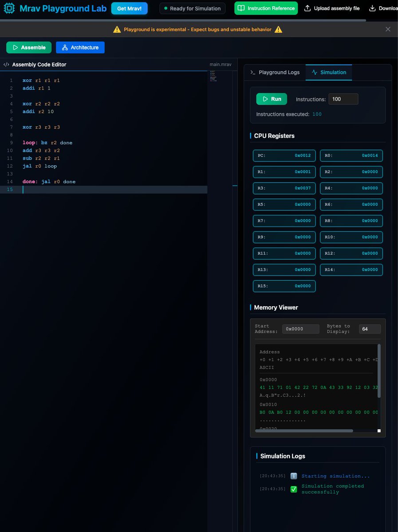Click the Simulation completed successfully log entry
The height and width of the screenshot is (532, 398).
coord(333,489)
